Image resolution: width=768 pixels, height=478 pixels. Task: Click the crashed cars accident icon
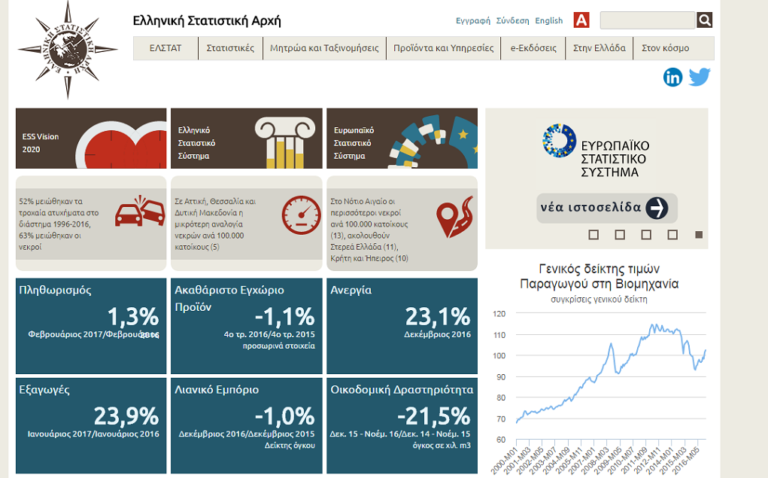click(x=140, y=211)
